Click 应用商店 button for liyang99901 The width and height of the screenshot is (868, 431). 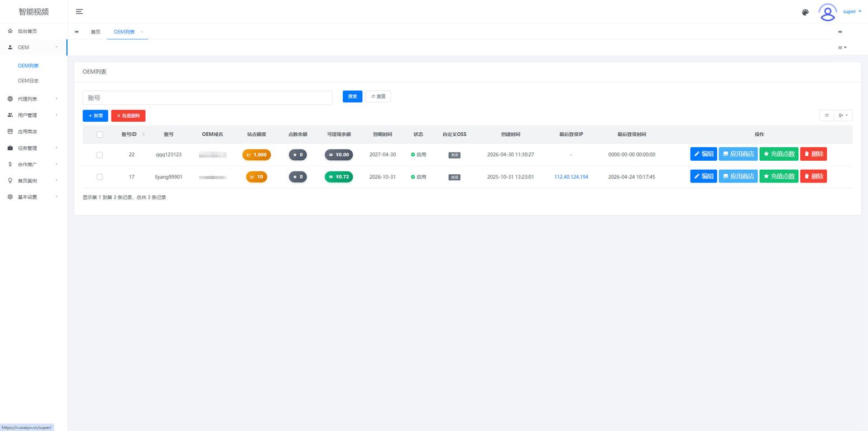738,176
